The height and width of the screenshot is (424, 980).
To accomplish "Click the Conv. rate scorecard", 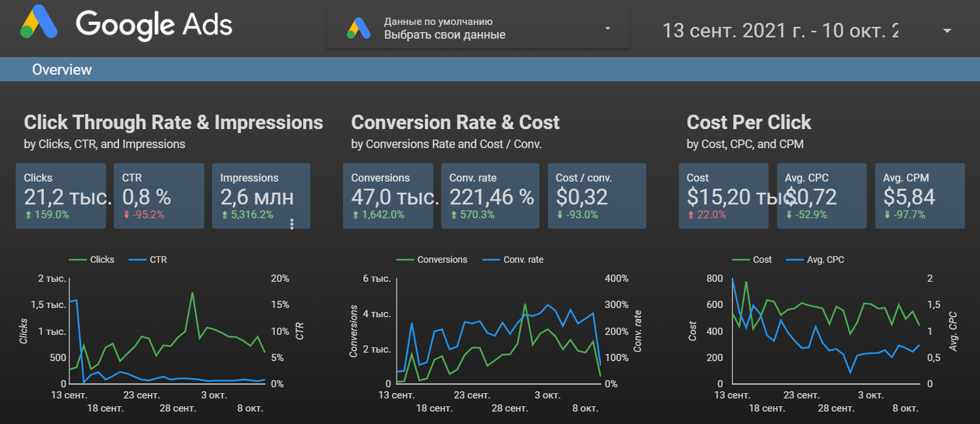I will (490, 196).
